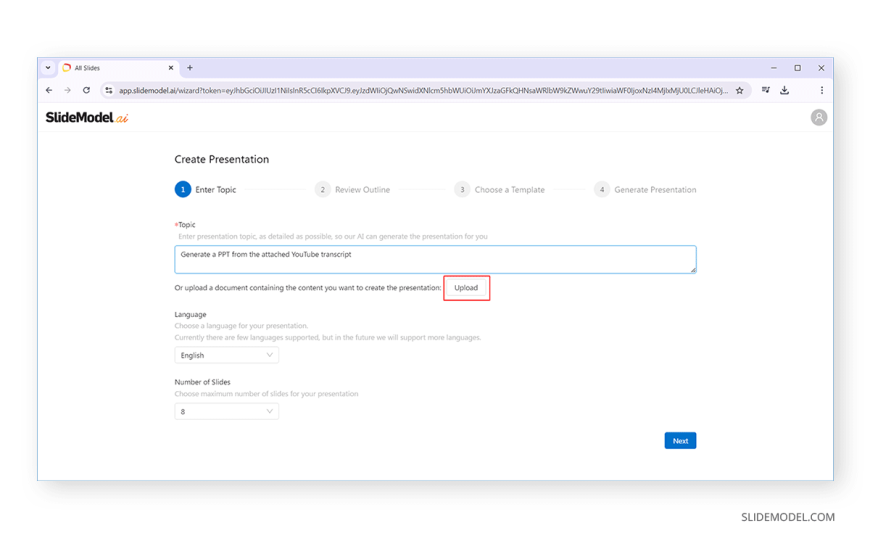Click the address bar URL
This screenshot has height=539, width=870.
423,90
